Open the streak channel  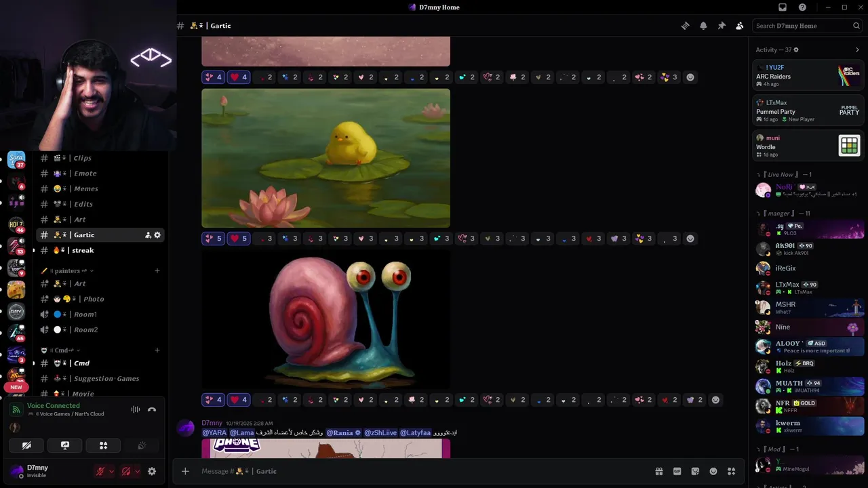pos(100,250)
